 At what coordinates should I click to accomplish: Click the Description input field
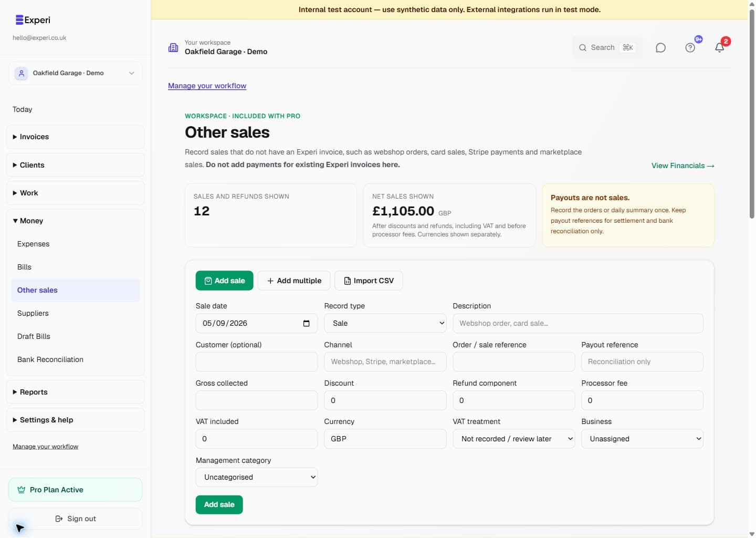coord(578,323)
